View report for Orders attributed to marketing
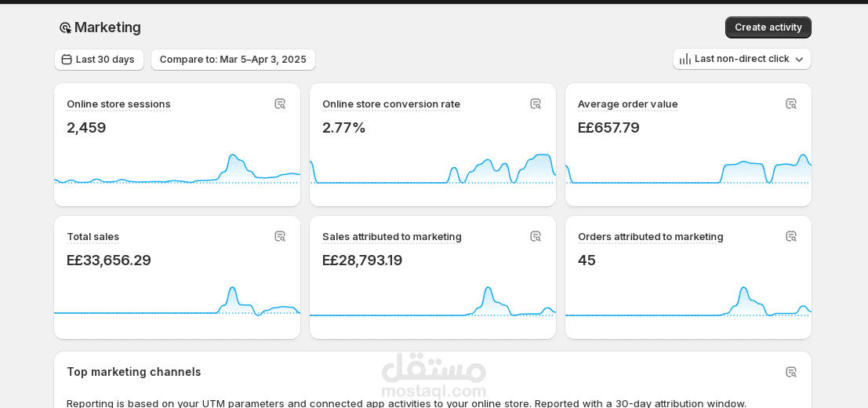The height and width of the screenshot is (408, 868). click(x=791, y=236)
